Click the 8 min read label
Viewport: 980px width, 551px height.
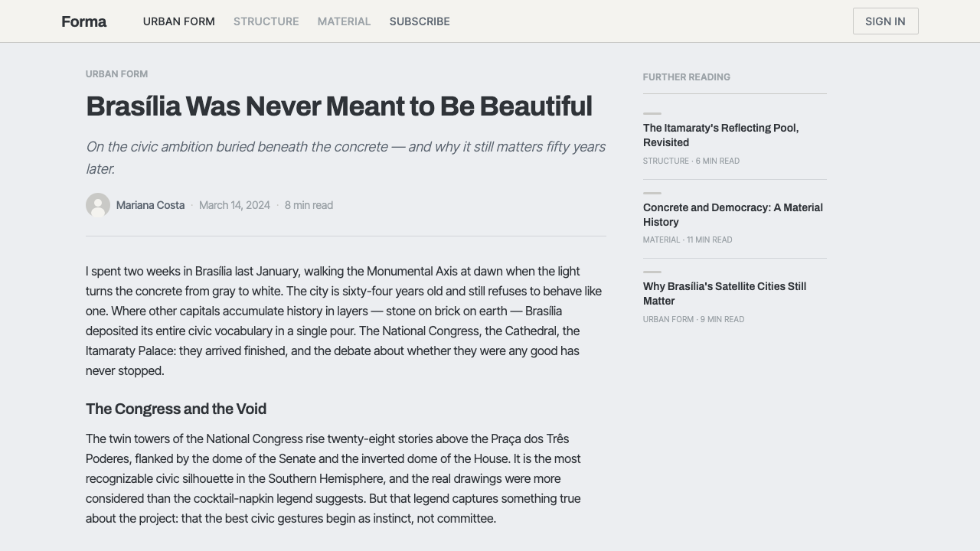[x=309, y=205]
